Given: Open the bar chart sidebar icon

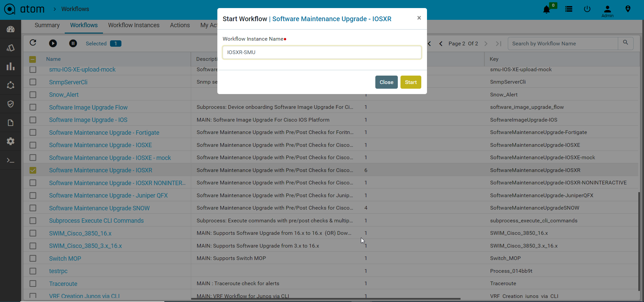Looking at the screenshot, I should click(11, 66).
